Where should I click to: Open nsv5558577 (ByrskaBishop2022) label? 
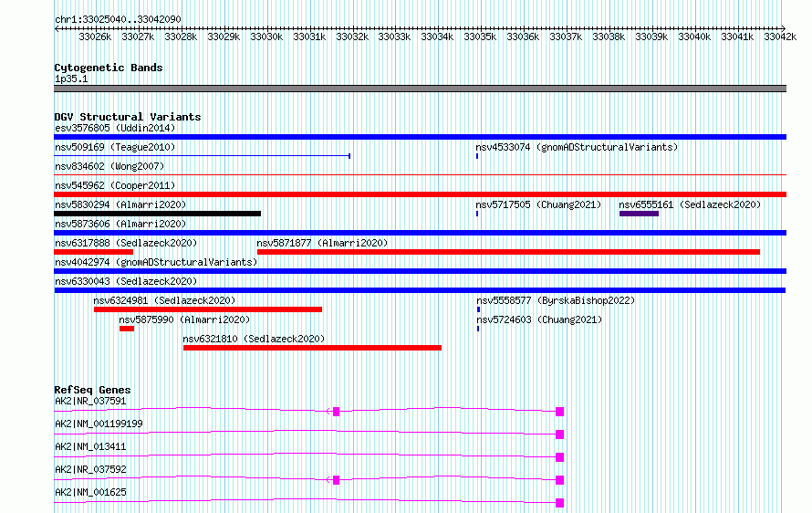[556, 300]
